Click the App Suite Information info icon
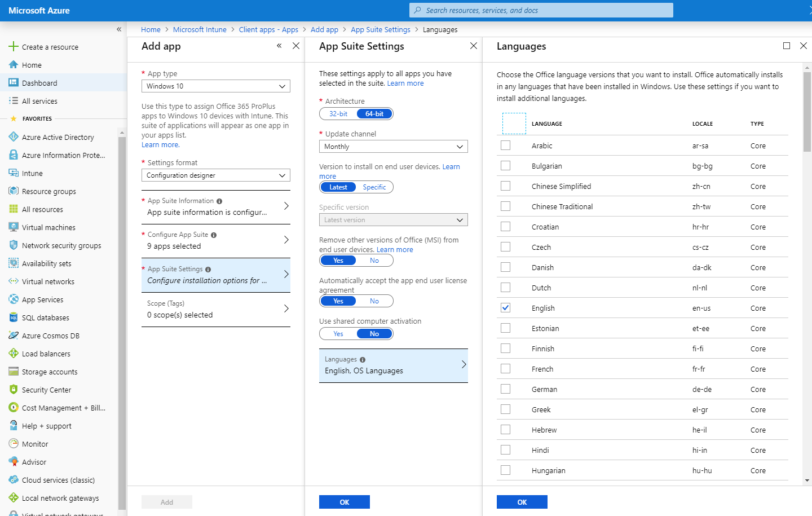This screenshot has width=812, height=516. pos(219,201)
